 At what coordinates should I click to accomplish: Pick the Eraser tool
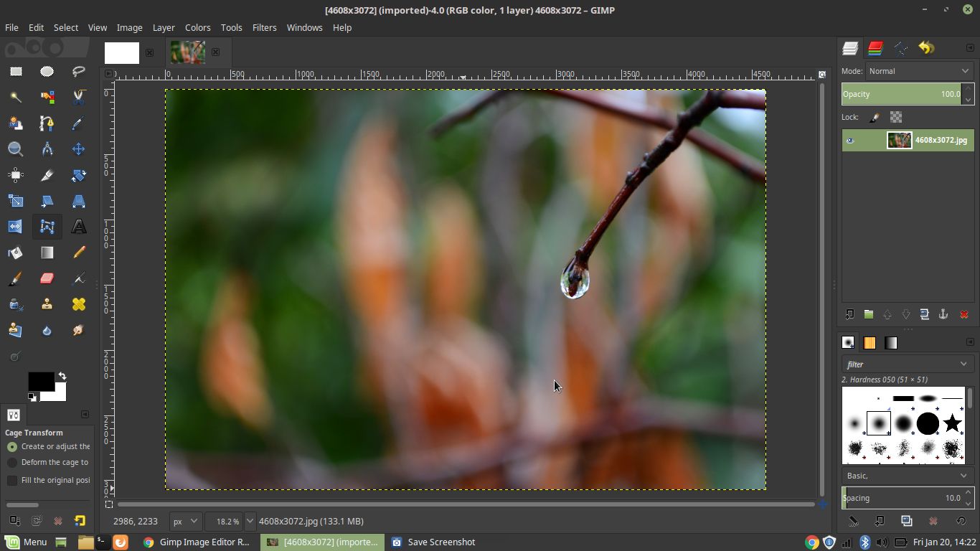[x=47, y=278]
